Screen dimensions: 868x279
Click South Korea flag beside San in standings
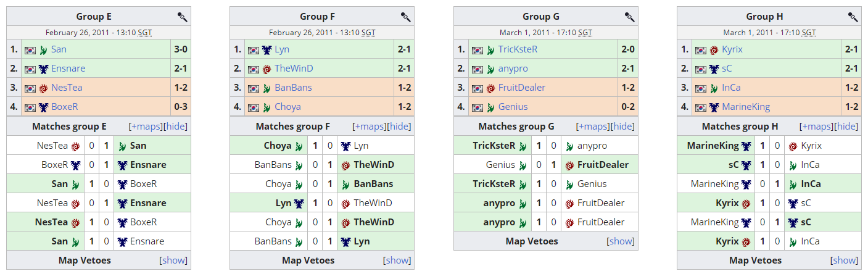[30, 50]
